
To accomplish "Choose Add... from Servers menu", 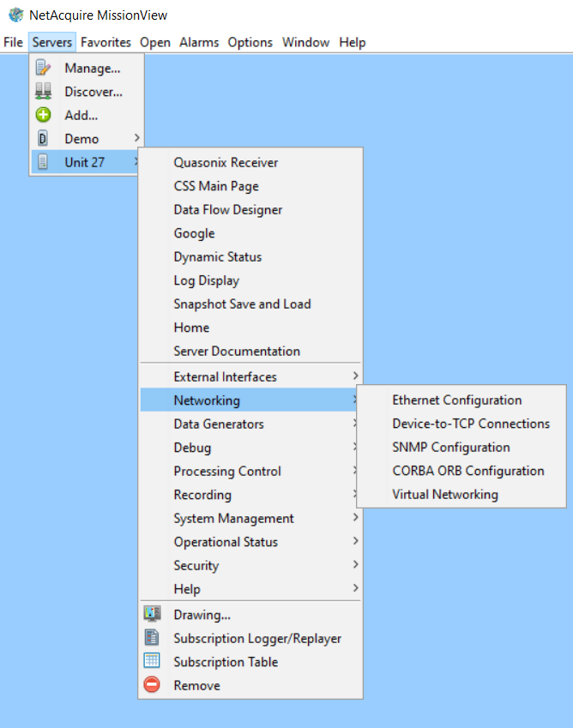I will pyautogui.click(x=87, y=115).
